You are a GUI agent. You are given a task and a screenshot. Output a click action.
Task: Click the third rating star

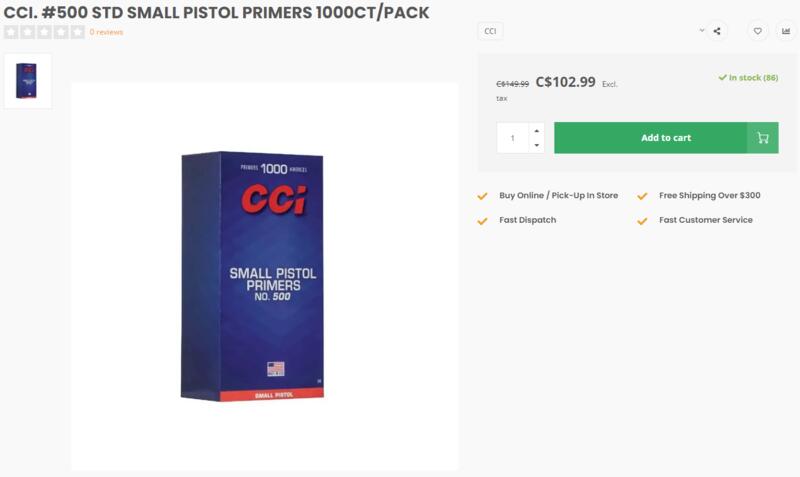44,32
